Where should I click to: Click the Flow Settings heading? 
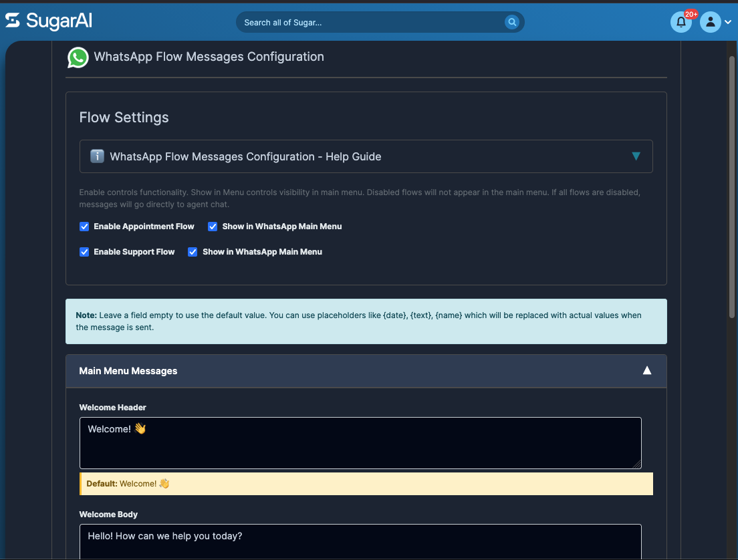pyautogui.click(x=124, y=117)
